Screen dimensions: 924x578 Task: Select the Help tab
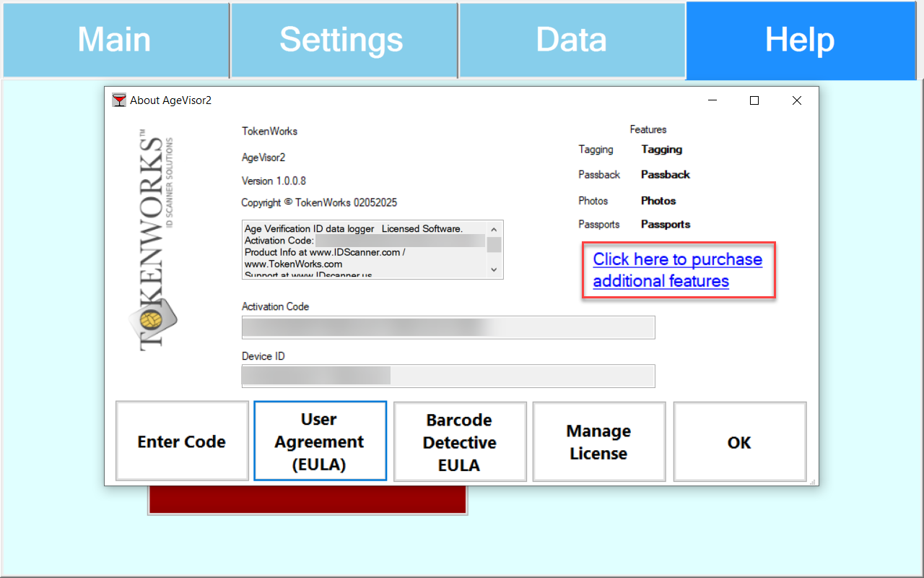point(801,40)
